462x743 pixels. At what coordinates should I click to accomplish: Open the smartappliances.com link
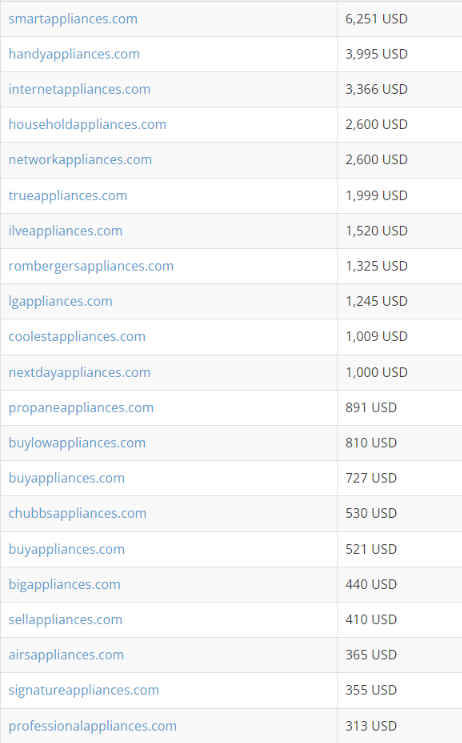(73, 19)
